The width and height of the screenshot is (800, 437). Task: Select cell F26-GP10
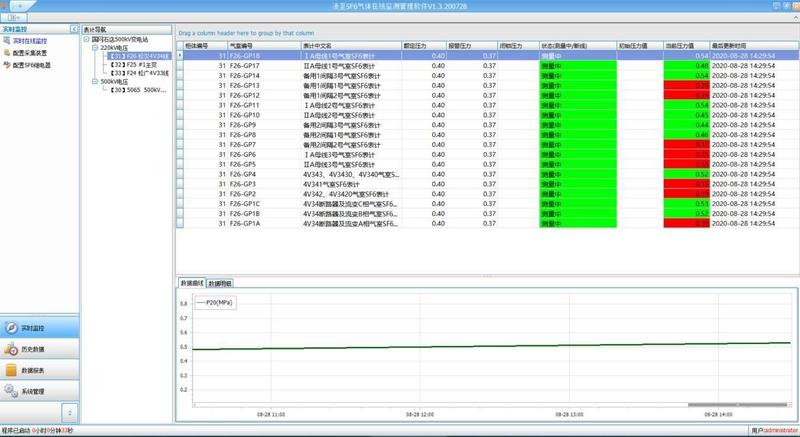pos(264,115)
